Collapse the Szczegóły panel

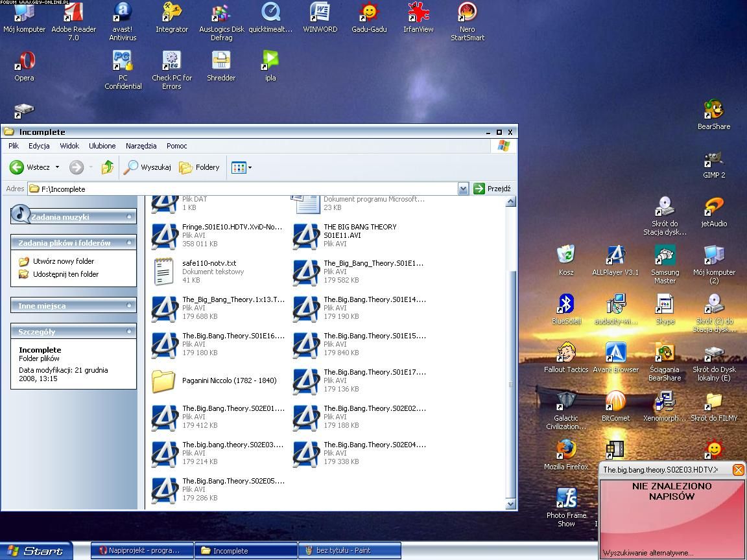tap(129, 331)
